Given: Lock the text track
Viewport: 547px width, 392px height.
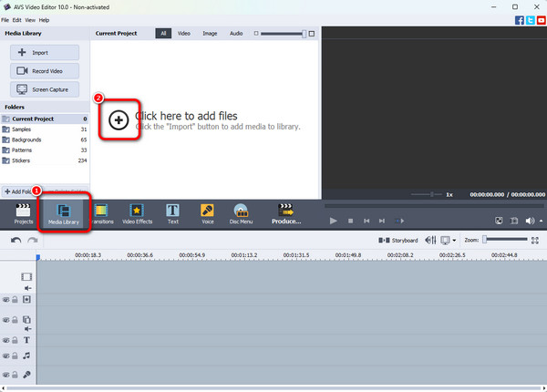Looking at the screenshot, I should [x=15, y=340].
